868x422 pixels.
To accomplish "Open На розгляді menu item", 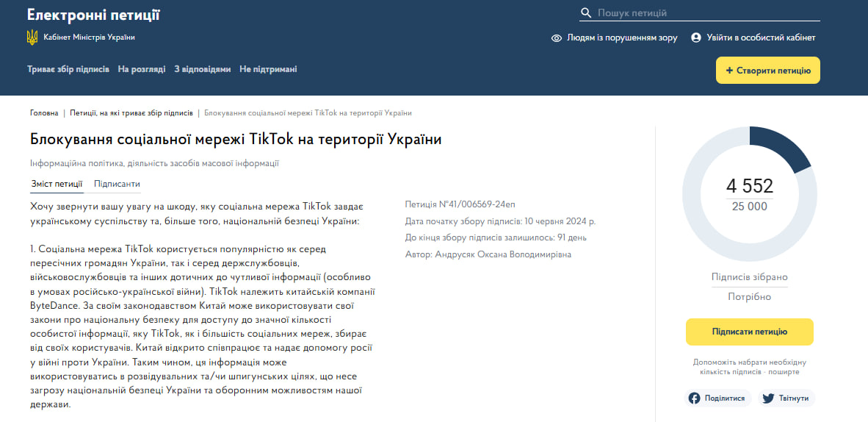I will [142, 69].
